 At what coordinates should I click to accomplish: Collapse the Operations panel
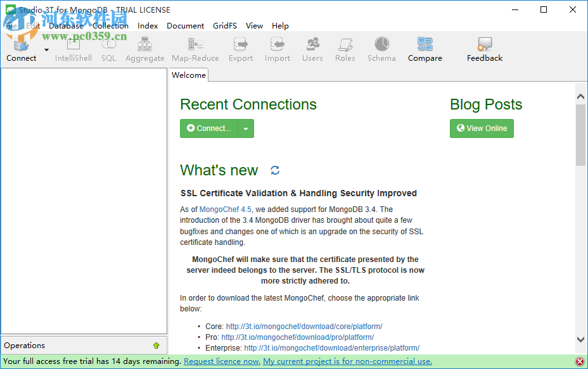click(x=156, y=346)
